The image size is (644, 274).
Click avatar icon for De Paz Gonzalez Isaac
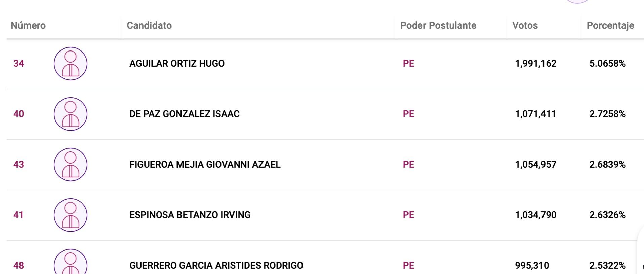click(71, 114)
